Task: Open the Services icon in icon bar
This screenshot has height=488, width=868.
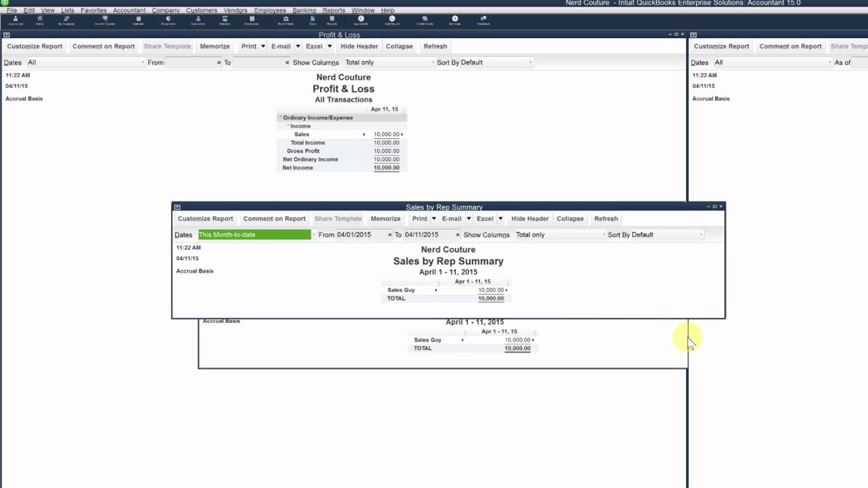Action: (455, 20)
